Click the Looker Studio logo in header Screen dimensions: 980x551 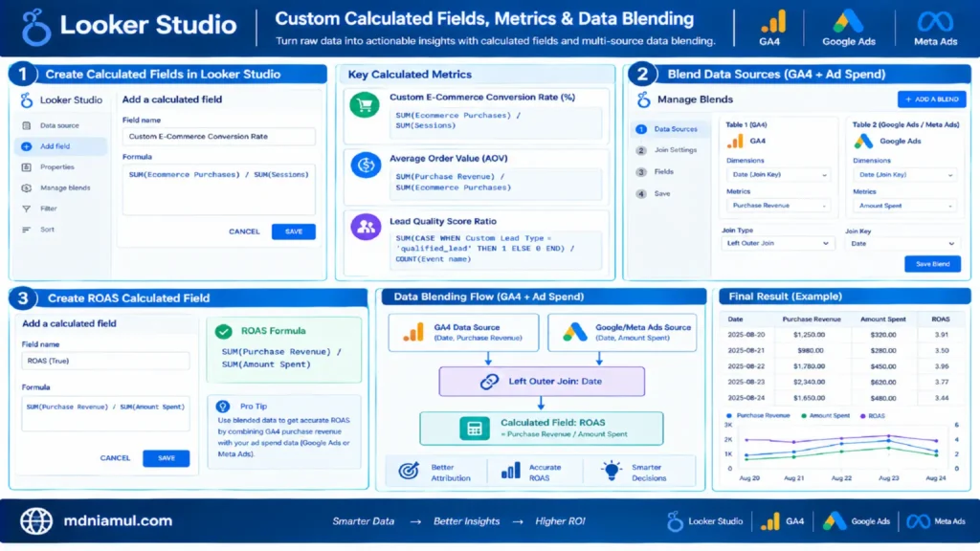click(x=35, y=26)
